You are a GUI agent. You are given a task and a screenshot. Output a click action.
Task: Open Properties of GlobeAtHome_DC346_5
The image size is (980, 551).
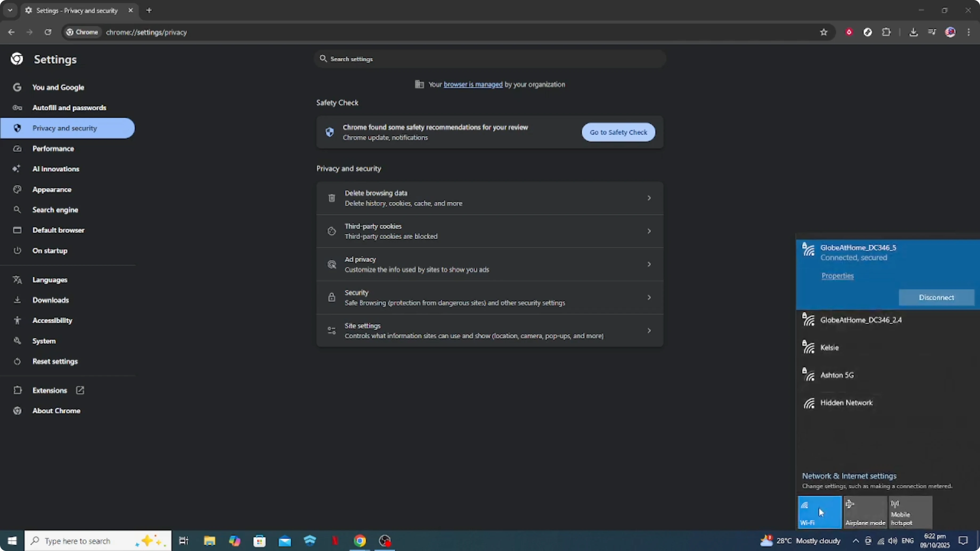(x=838, y=276)
